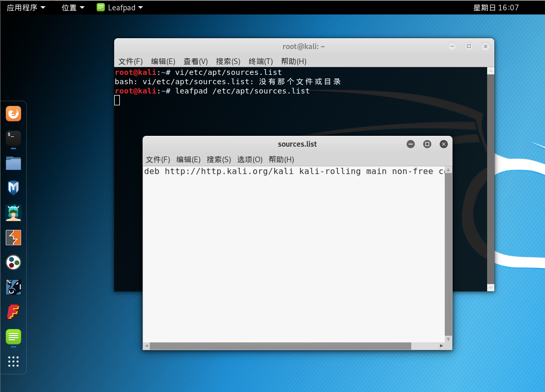545x392 pixels.
Task: Open Leafpad 编辑(E) menu
Action: (x=189, y=160)
